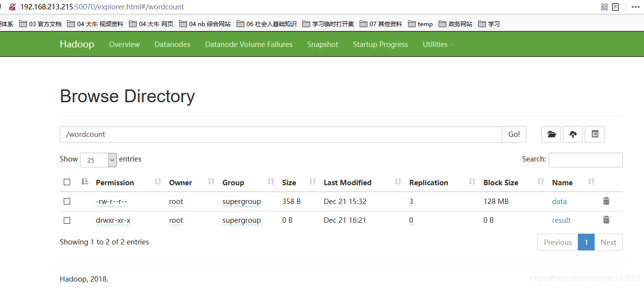Viewport: 644px width, 287px height.
Task: Open the Show entries count dropdown
Action: (x=98, y=160)
